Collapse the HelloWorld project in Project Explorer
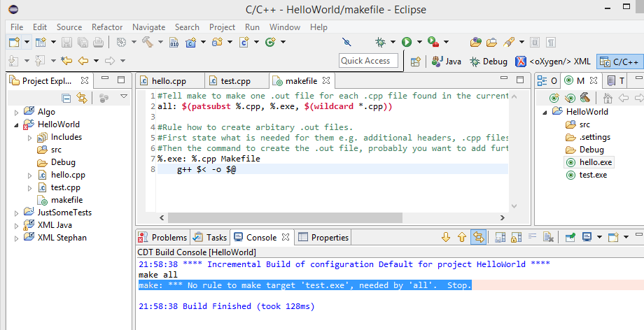 pyautogui.click(x=16, y=124)
